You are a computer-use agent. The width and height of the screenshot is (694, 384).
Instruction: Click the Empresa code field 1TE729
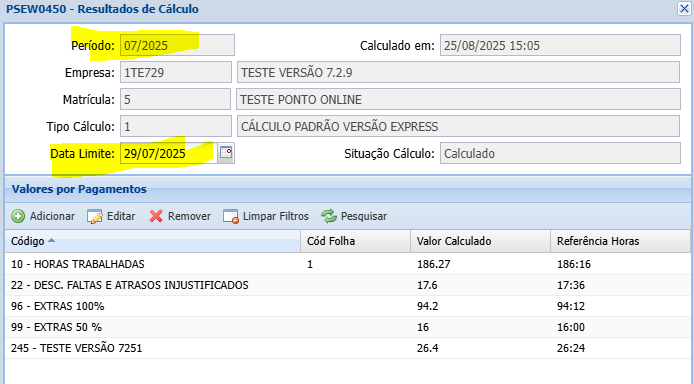pyautogui.click(x=176, y=72)
